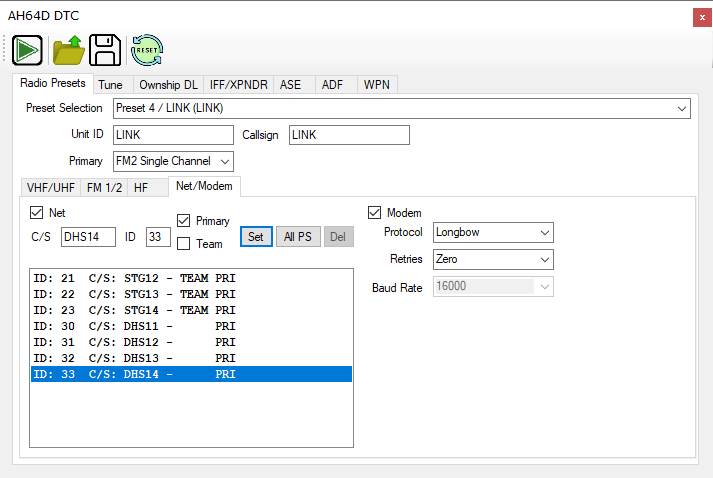Open the FM 1/2 sub-tab
The image size is (713, 478).
pyautogui.click(x=105, y=188)
